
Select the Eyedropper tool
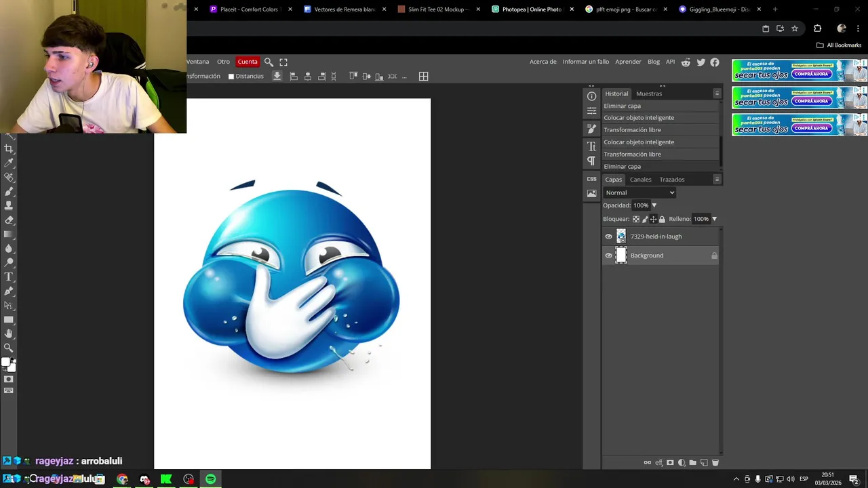[9, 163]
